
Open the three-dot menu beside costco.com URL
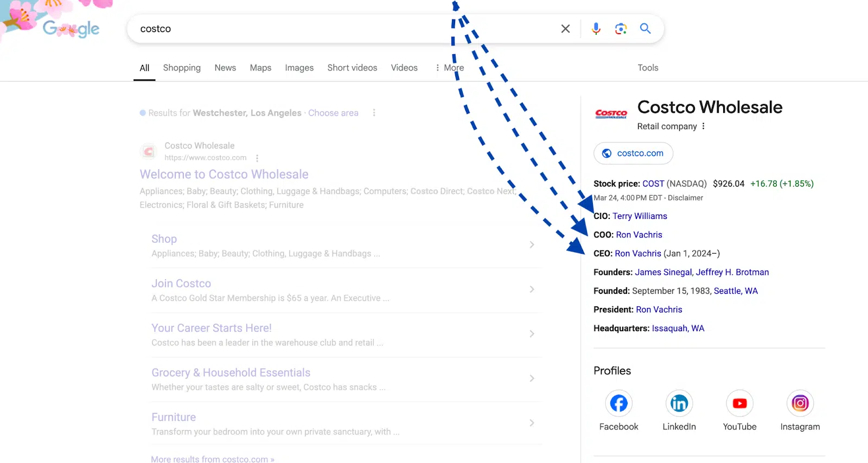coord(257,158)
